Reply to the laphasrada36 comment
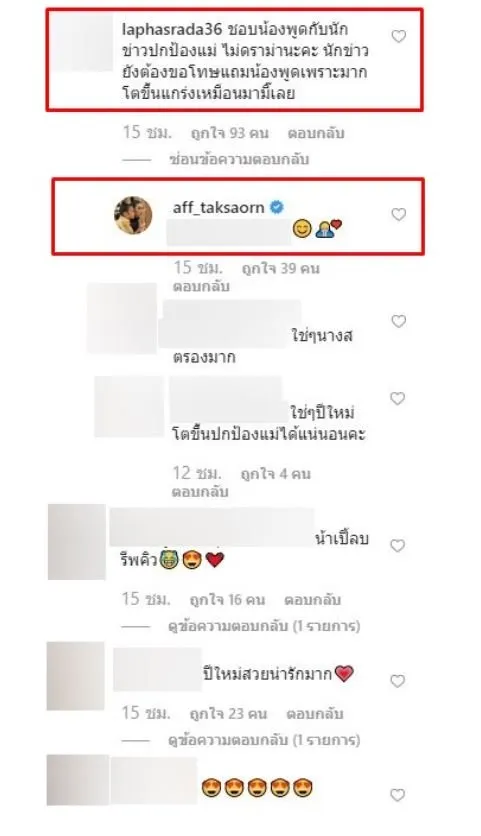This screenshot has height=836, width=481. click(x=316, y=133)
